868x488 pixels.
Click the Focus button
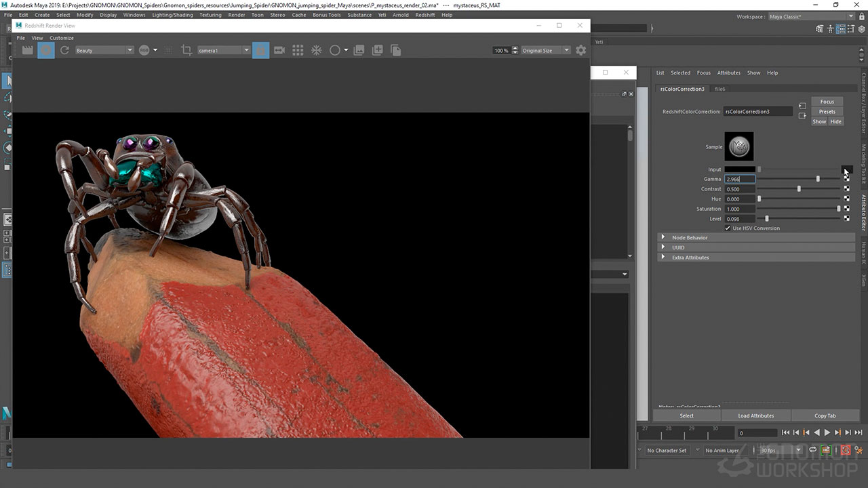tap(827, 102)
